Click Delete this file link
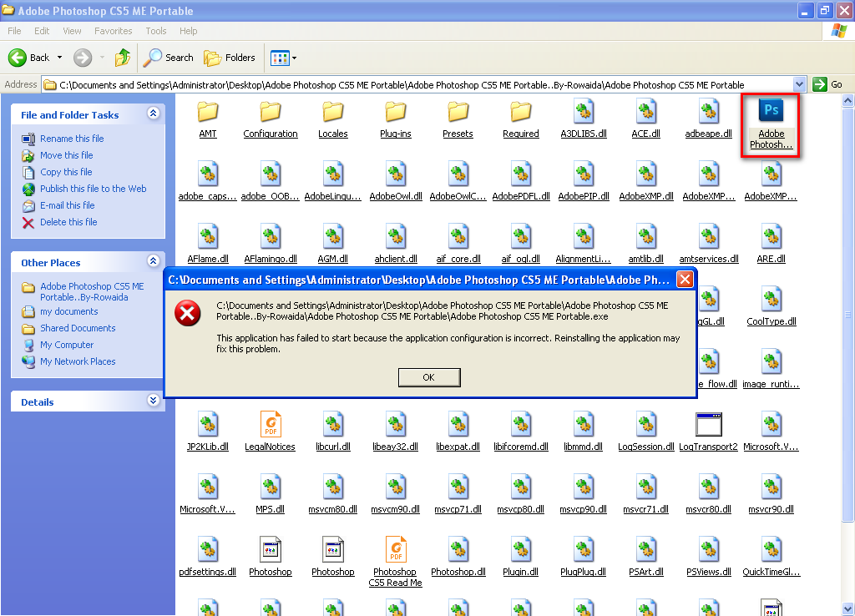This screenshot has width=855, height=616. (x=68, y=222)
